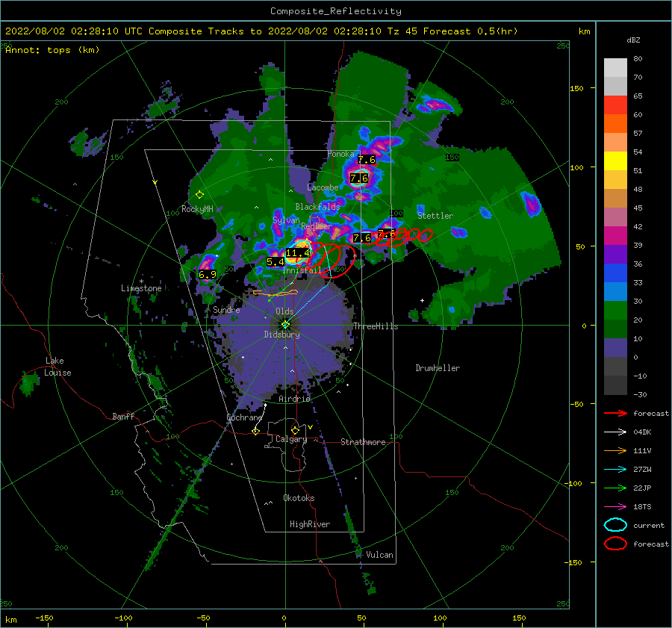Click the Okotoks city label
The width and height of the screenshot is (672, 628).
pos(299,497)
